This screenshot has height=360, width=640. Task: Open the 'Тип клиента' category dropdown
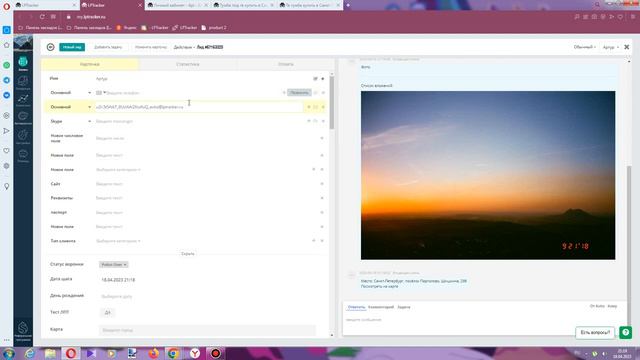pos(118,241)
